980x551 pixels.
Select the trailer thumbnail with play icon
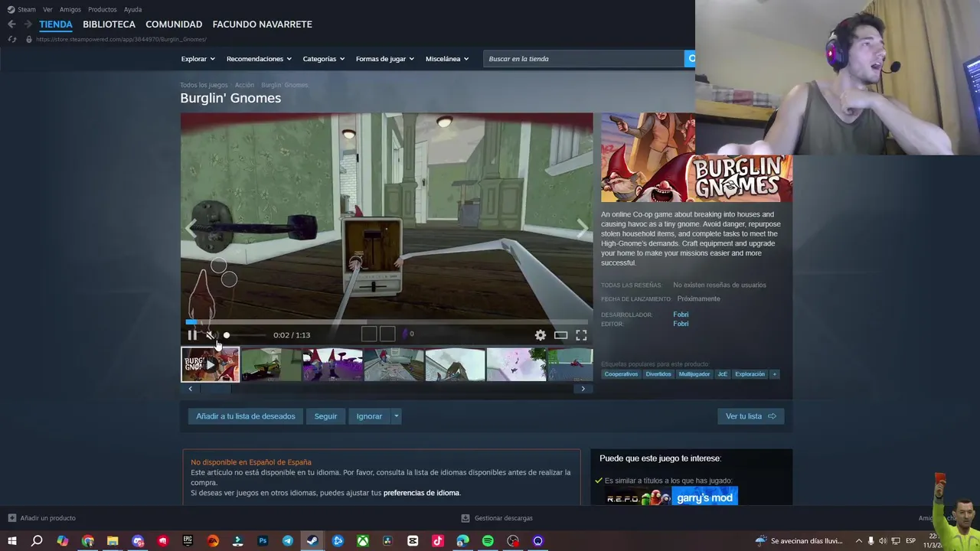pos(210,364)
